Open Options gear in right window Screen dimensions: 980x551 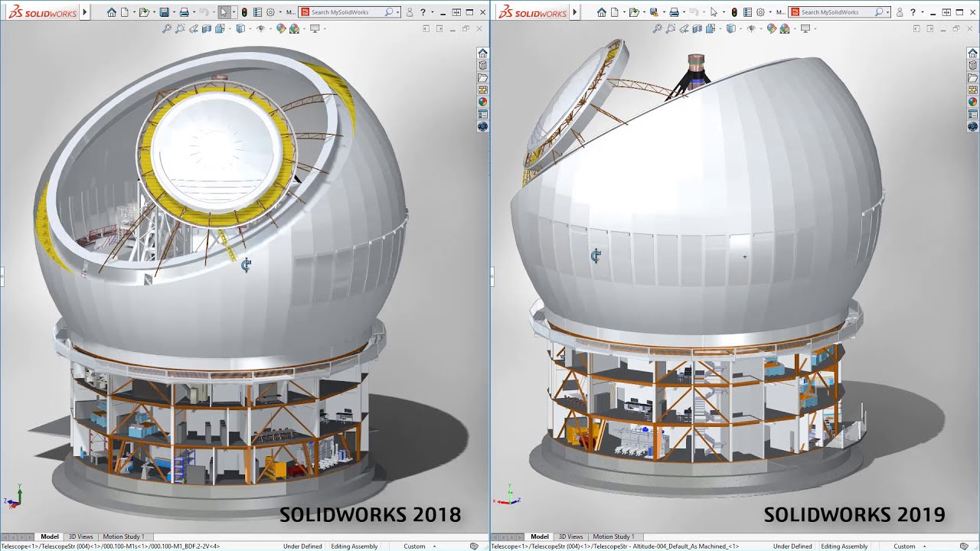click(760, 12)
